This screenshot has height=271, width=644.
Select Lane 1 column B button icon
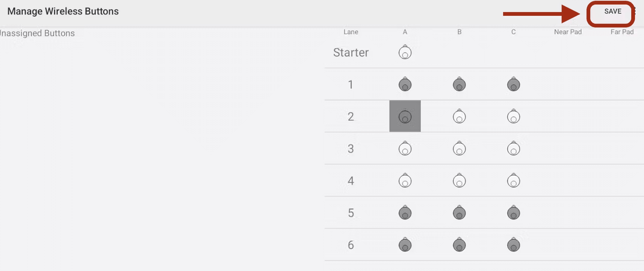point(459,84)
